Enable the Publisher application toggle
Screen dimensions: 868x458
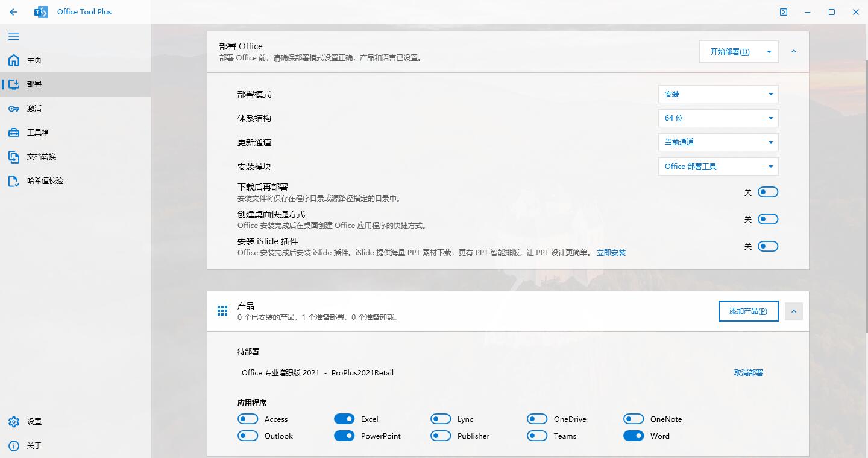click(x=441, y=436)
